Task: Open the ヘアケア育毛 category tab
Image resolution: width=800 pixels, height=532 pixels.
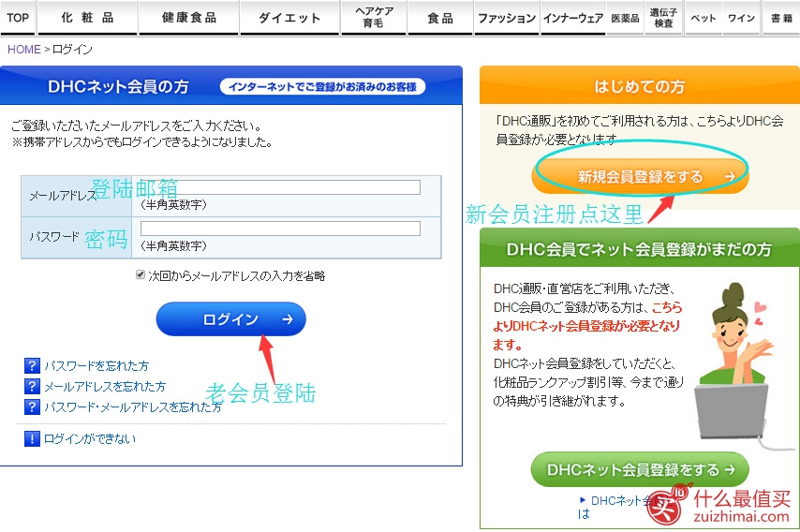Action: [x=374, y=18]
